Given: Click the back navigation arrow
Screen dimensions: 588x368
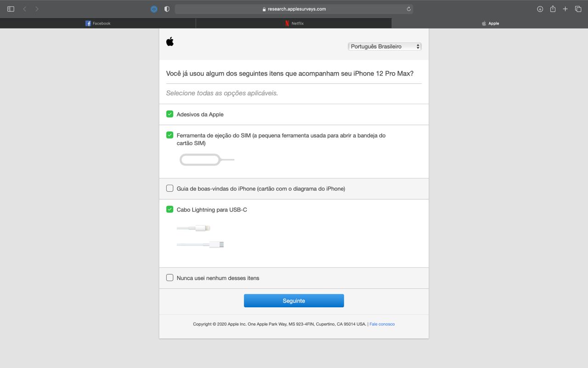Looking at the screenshot, I should 24,8.
